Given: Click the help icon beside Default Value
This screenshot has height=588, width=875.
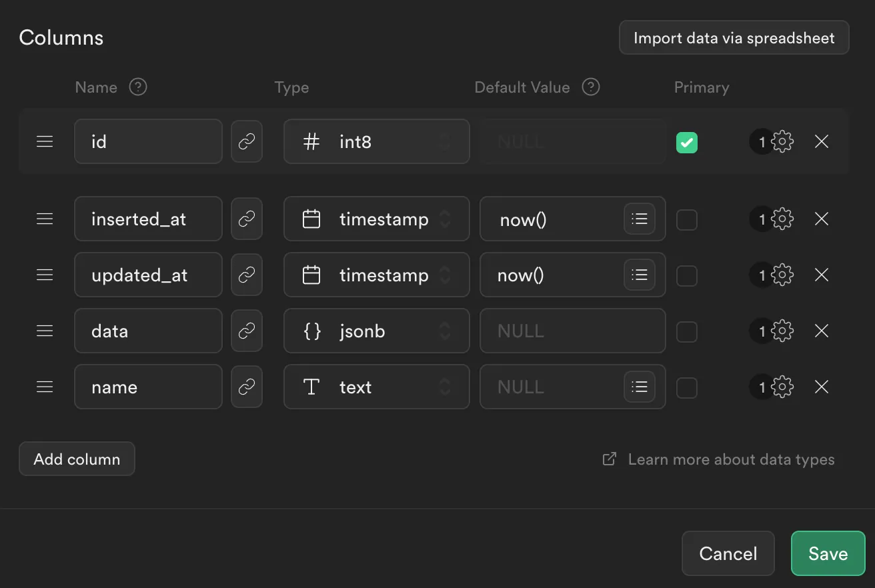Looking at the screenshot, I should click(591, 87).
